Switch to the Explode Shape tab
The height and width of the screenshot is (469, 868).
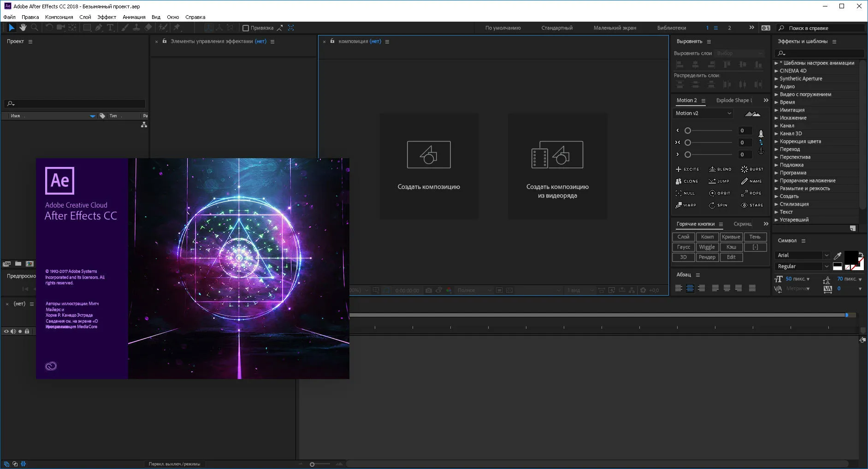coord(734,101)
